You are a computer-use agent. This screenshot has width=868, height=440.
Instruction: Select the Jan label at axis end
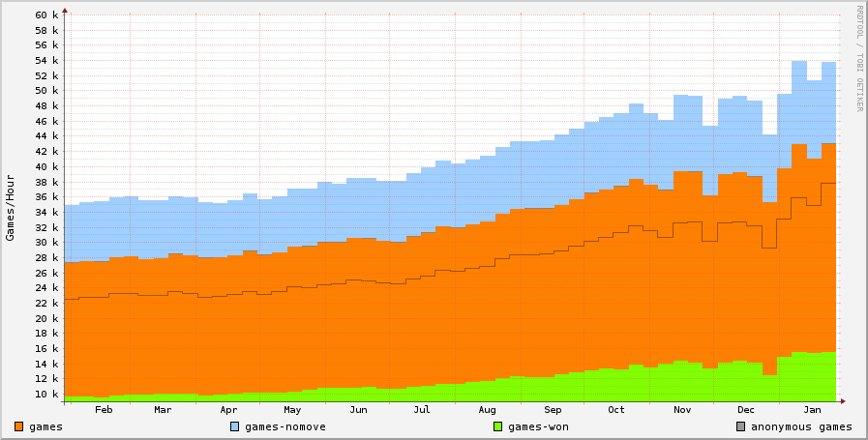tap(813, 410)
